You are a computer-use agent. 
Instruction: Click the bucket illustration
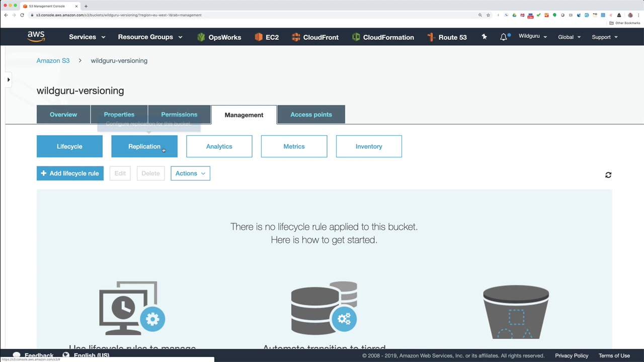516,312
